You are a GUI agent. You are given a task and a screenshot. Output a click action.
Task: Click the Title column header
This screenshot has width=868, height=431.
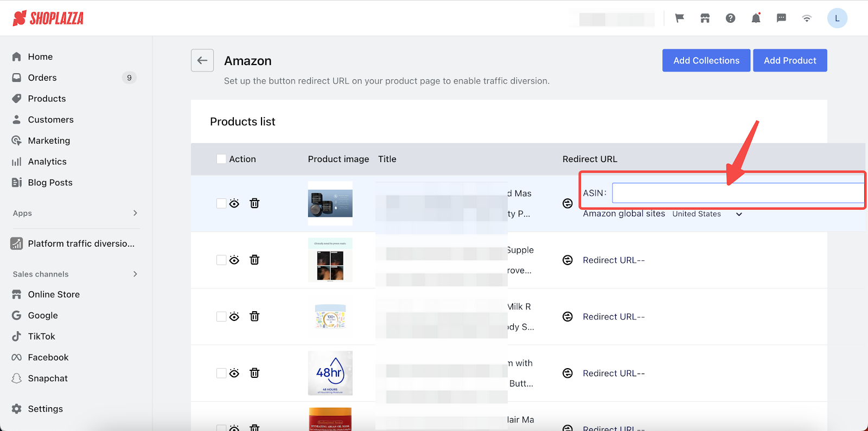[387, 159]
